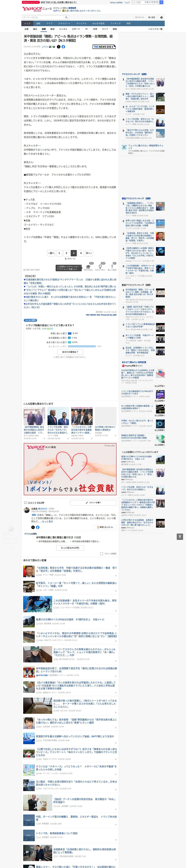The height and width of the screenshot is (868, 186).
Task: Open the ライブ tab in dark navigation bar
Action: [49, 24]
